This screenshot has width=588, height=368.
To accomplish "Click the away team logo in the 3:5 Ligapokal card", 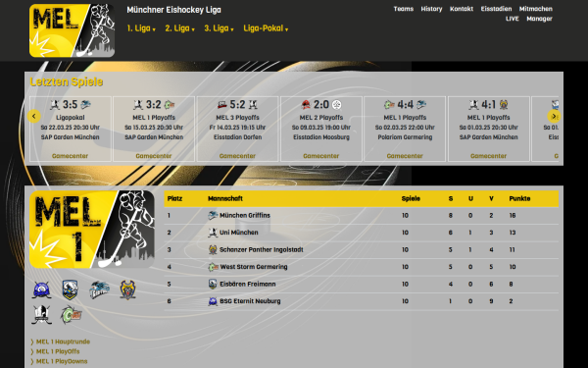I will [85, 104].
